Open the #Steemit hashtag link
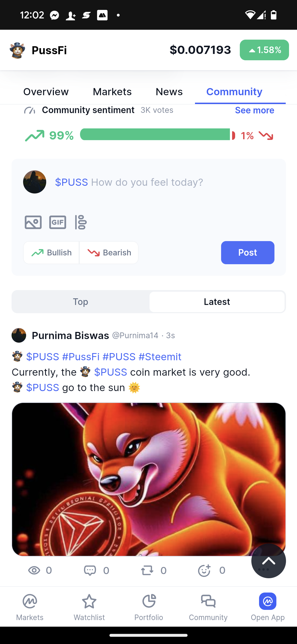Viewport: 297px width, 644px height. point(160,357)
